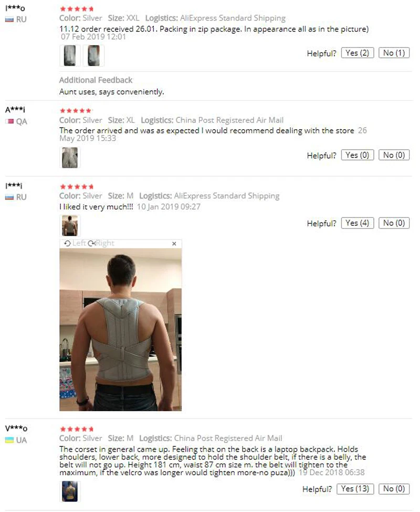Open A***i review photo thumbnail
The height and width of the screenshot is (512, 420).
[70, 158]
